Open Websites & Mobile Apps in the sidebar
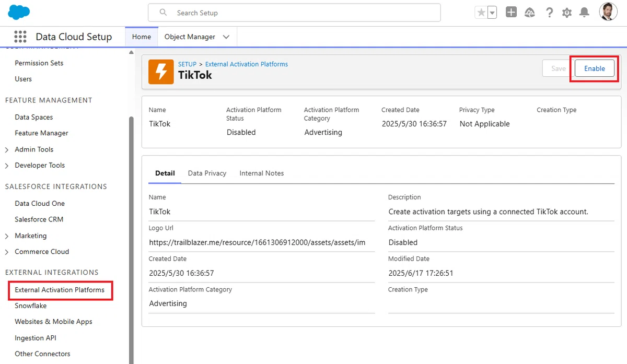Image resolution: width=627 pixels, height=364 pixels. 54,322
